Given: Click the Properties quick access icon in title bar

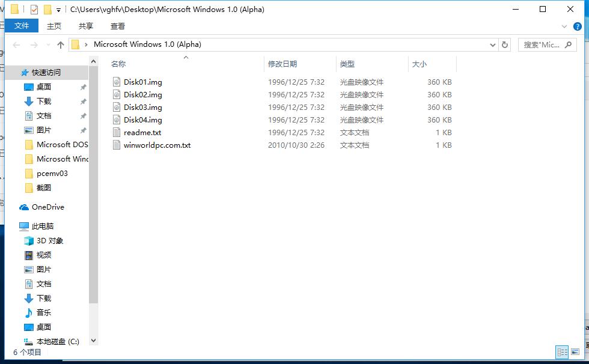Looking at the screenshot, I should tap(34, 10).
